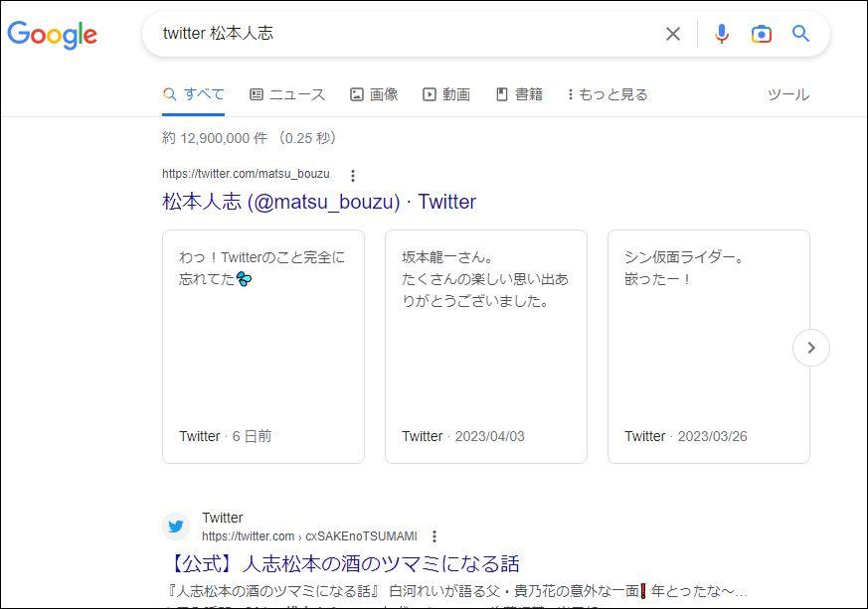Click the Twitter bird favicon
This screenshot has width=868, height=609.
click(x=175, y=526)
